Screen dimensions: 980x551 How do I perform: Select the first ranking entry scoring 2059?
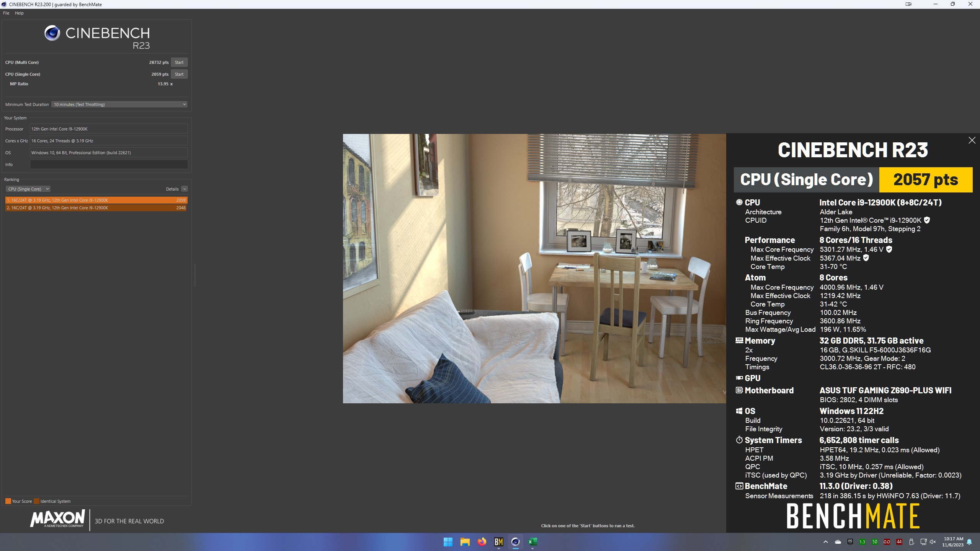click(x=96, y=200)
